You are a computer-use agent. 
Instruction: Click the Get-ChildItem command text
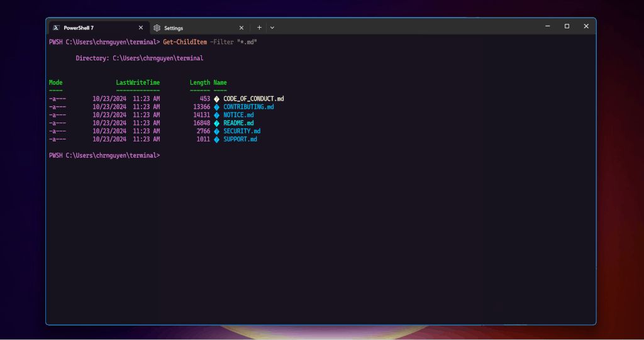[185, 42]
